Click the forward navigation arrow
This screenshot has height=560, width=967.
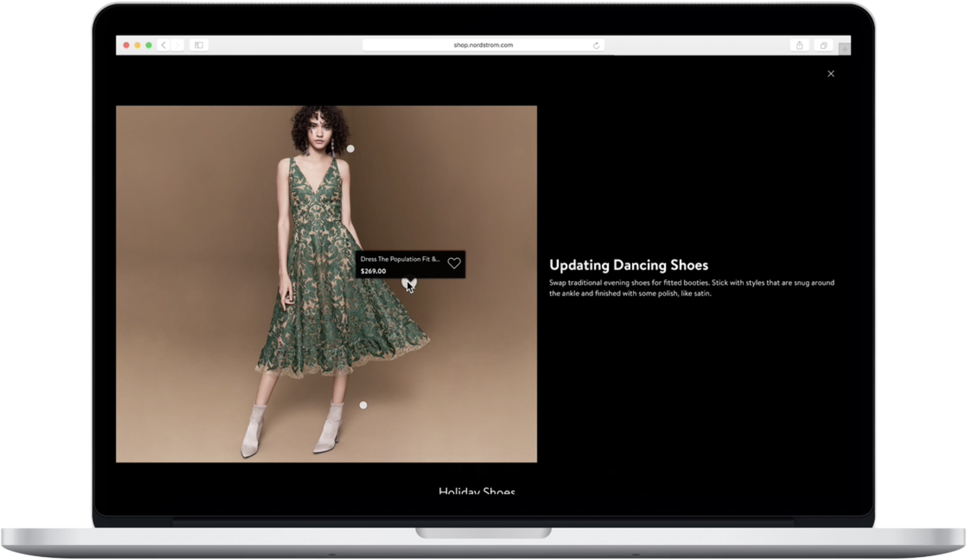[177, 45]
